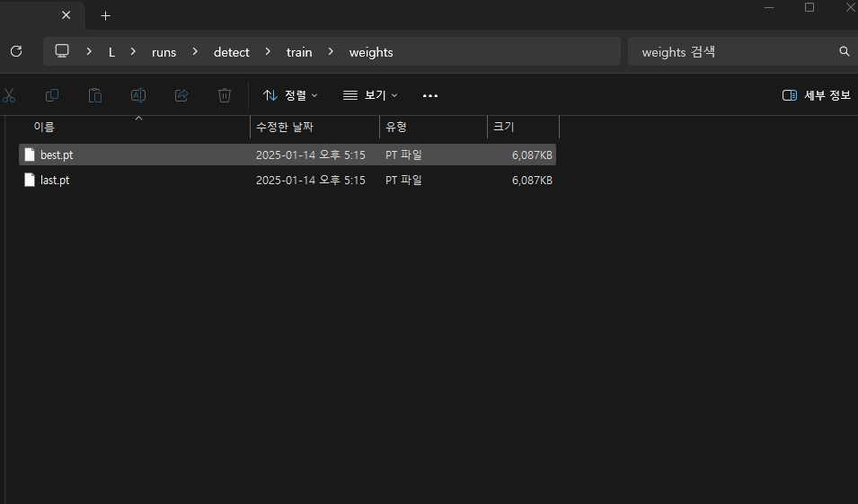Close the current tab
The width and height of the screenshot is (858, 504).
[x=66, y=15]
